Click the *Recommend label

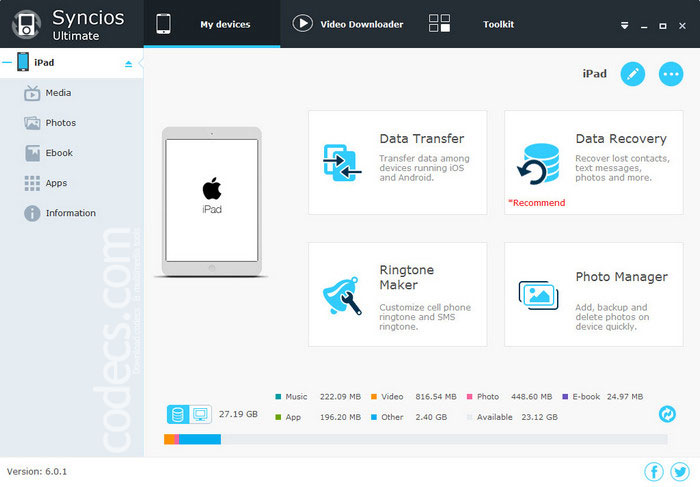537,203
